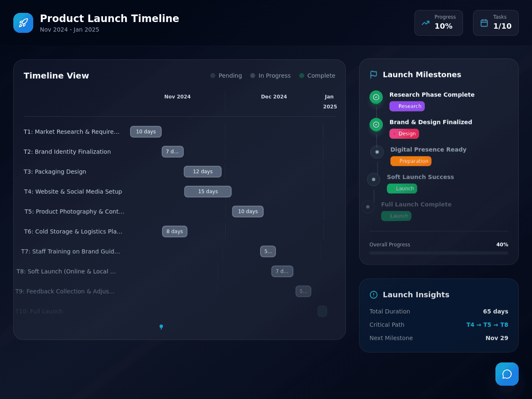Click the pink Design tag
This screenshot has height=399, width=532.
point(404,134)
